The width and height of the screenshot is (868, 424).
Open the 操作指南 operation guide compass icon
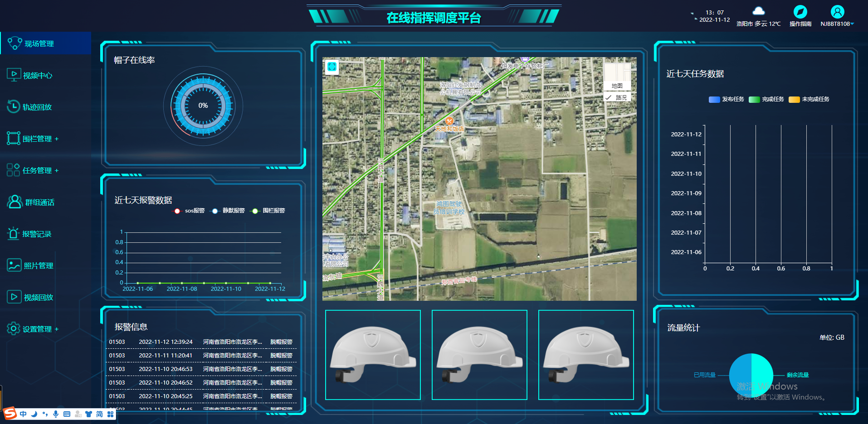point(800,12)
